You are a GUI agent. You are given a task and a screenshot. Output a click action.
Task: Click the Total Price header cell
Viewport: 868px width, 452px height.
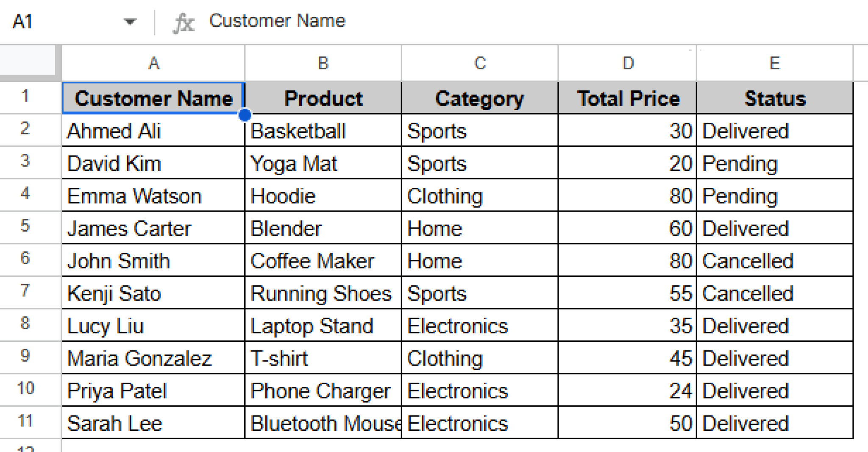(628, 98)
